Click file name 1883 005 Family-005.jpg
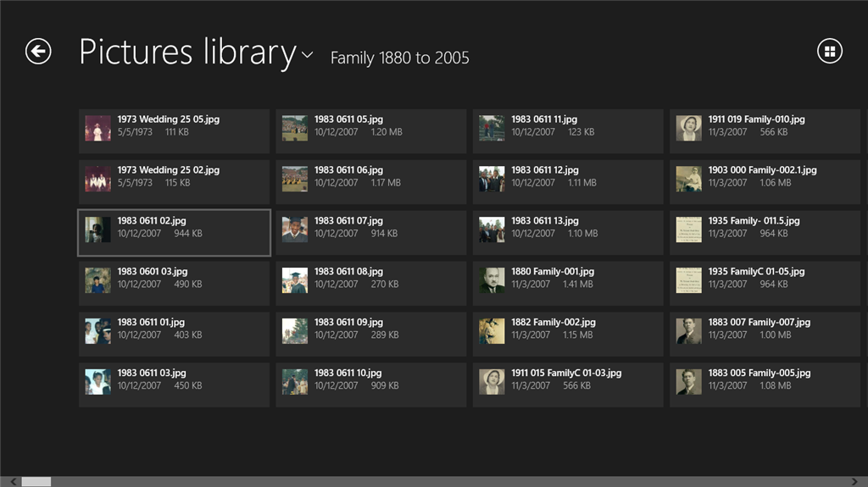The image size is (868, 487). [759, 374]
